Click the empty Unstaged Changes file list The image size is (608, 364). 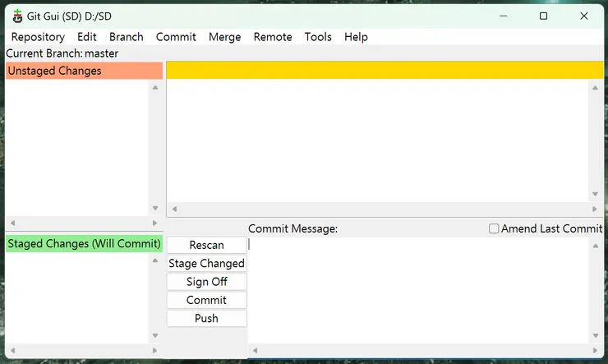point(76,147)
